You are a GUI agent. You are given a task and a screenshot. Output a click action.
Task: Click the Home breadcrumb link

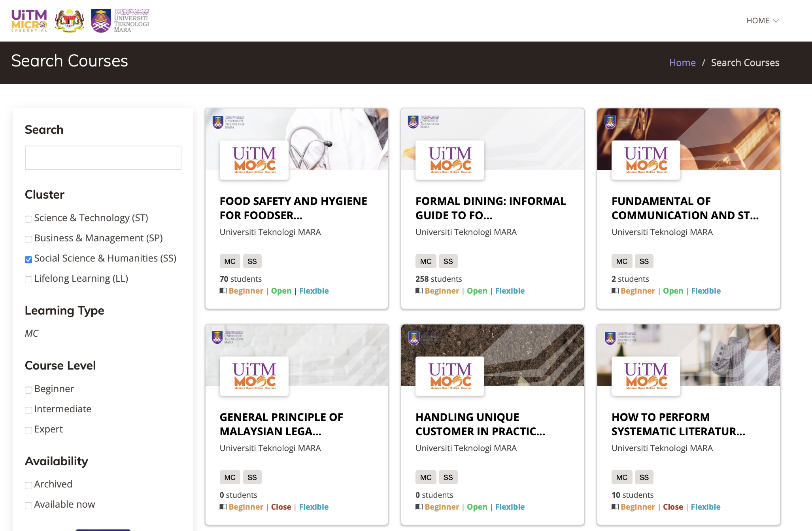682,63
